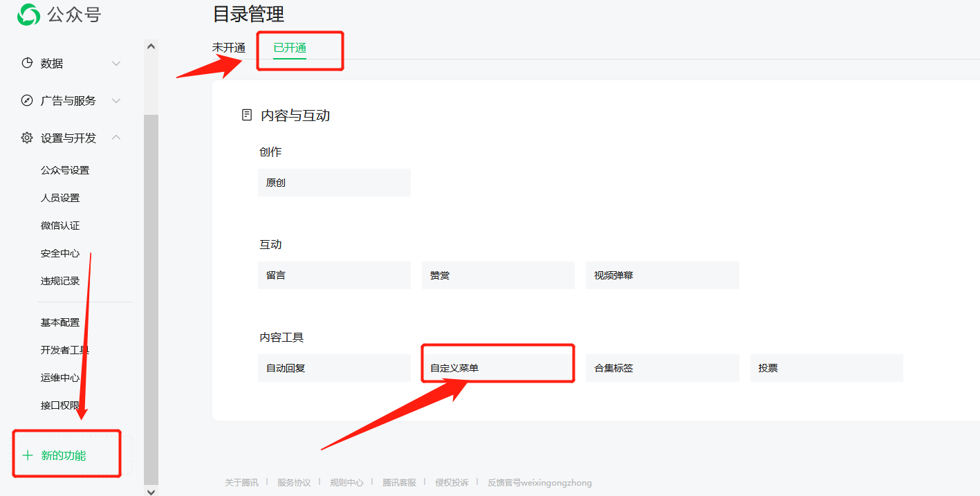The image size is (980, 496).
Task: Click the sidebar scroll-down arrow
Action: pyautogui.click(x=151, y=490)
